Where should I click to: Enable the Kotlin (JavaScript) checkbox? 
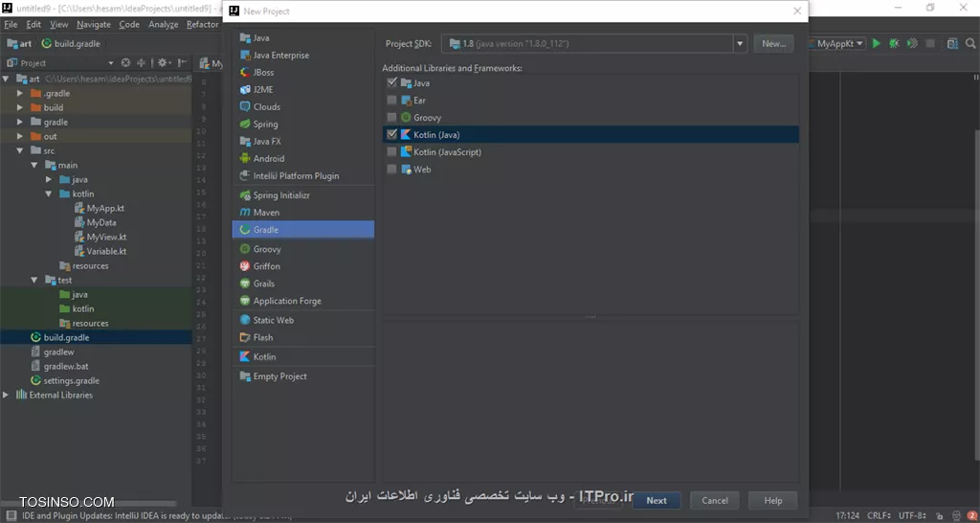pos(391,152)
